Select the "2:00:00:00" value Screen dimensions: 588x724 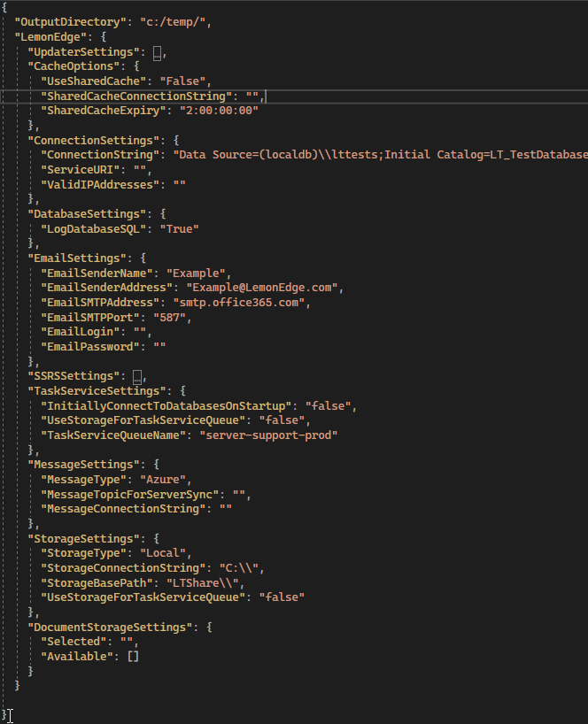click(x=219, y=111)
